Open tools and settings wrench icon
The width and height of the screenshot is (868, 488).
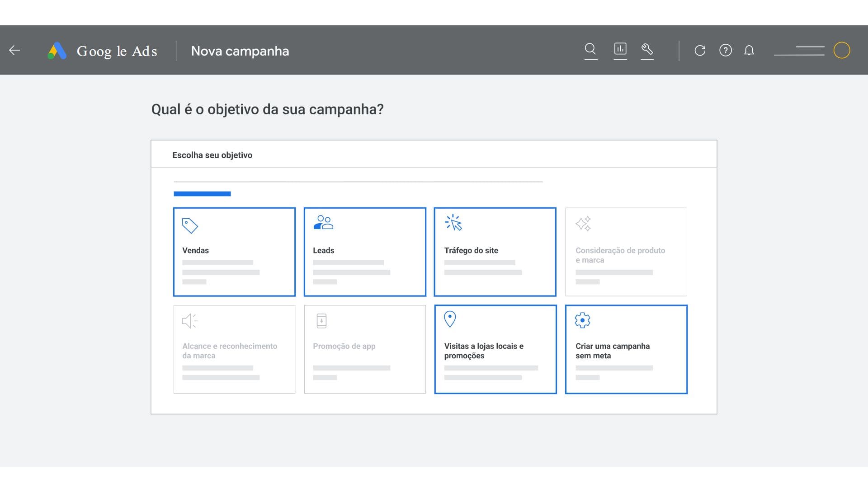click(647, 49)
